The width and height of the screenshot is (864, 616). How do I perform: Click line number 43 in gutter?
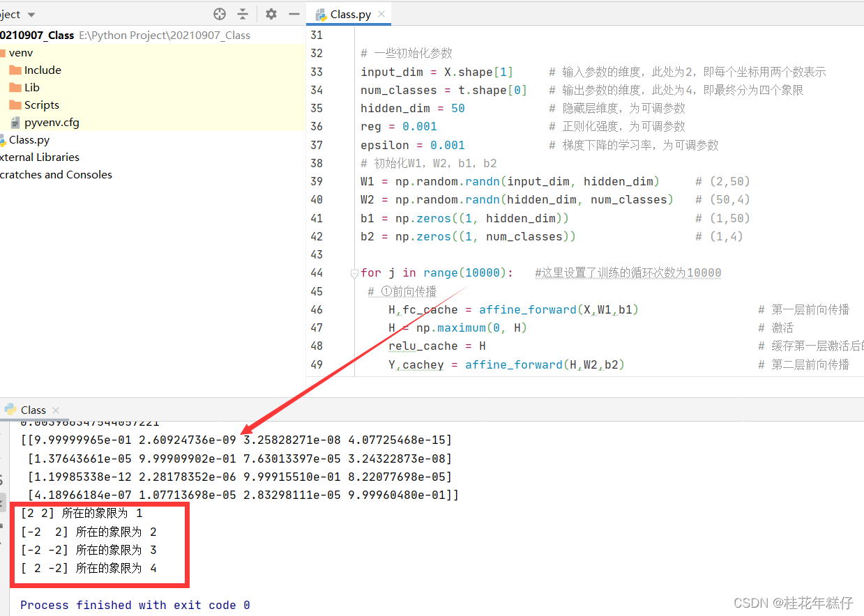pos(316,254)
